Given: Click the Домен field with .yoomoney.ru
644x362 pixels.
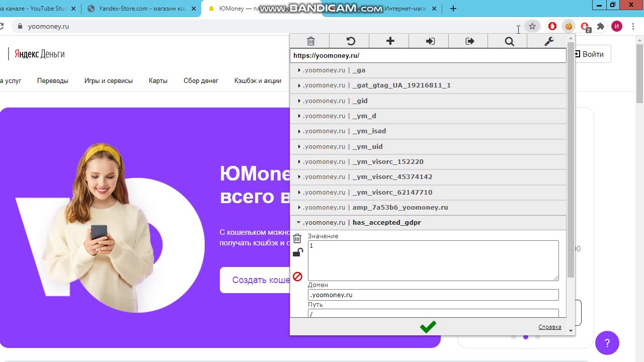Looking at the screenshot, I should (433, 295).
